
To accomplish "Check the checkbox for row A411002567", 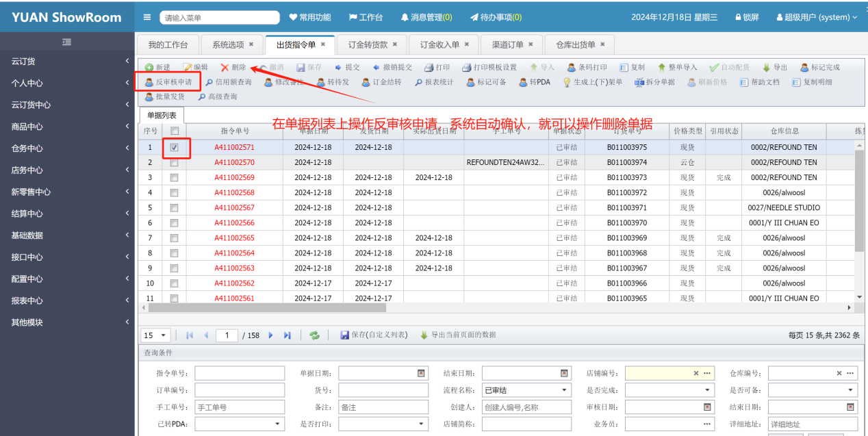I will [x=174, y=207].
